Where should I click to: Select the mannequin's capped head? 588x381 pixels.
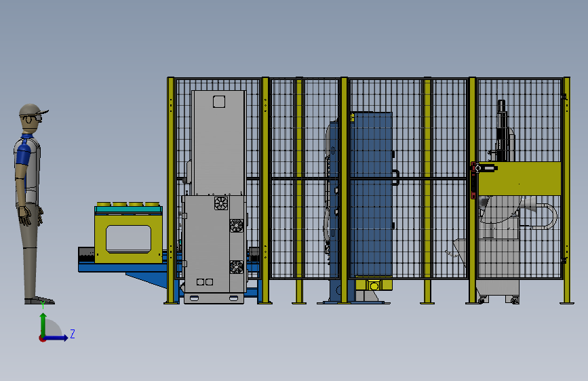[33, 117]
